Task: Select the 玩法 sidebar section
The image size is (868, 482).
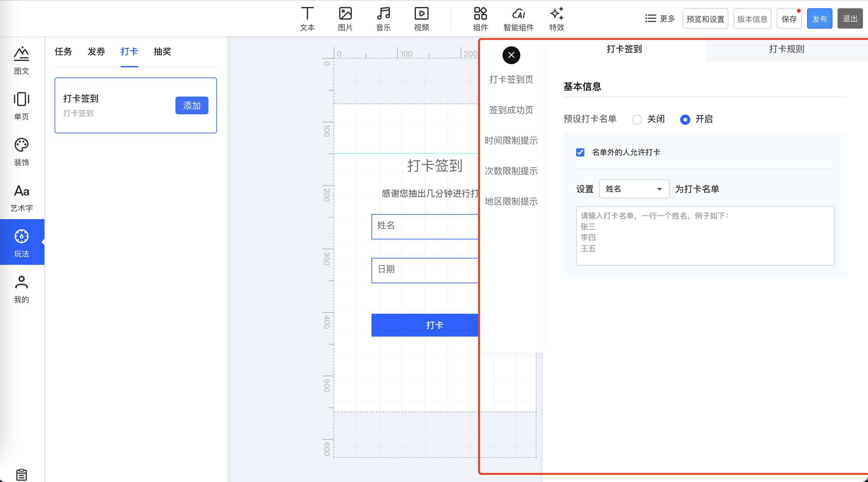Action: [22, 242]
